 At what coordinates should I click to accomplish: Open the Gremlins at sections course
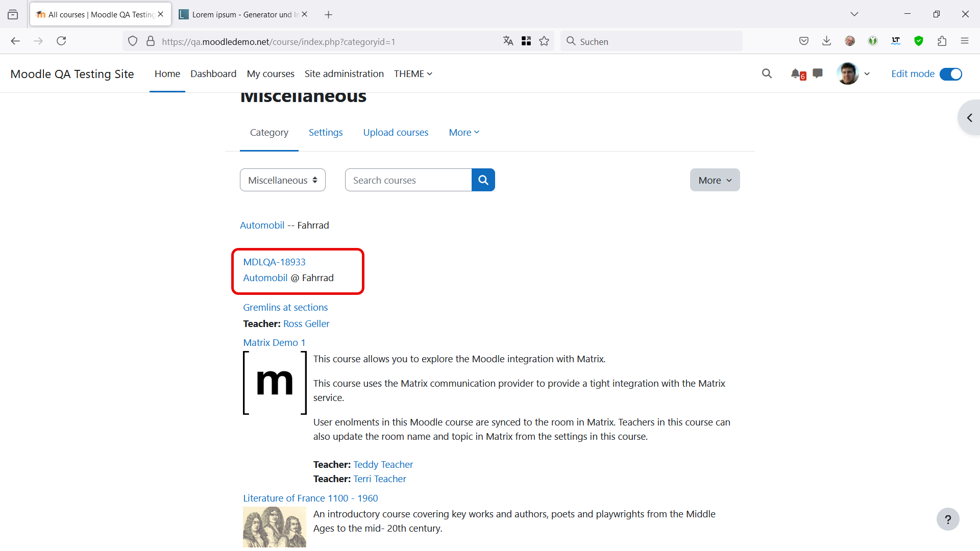point(285,308)
